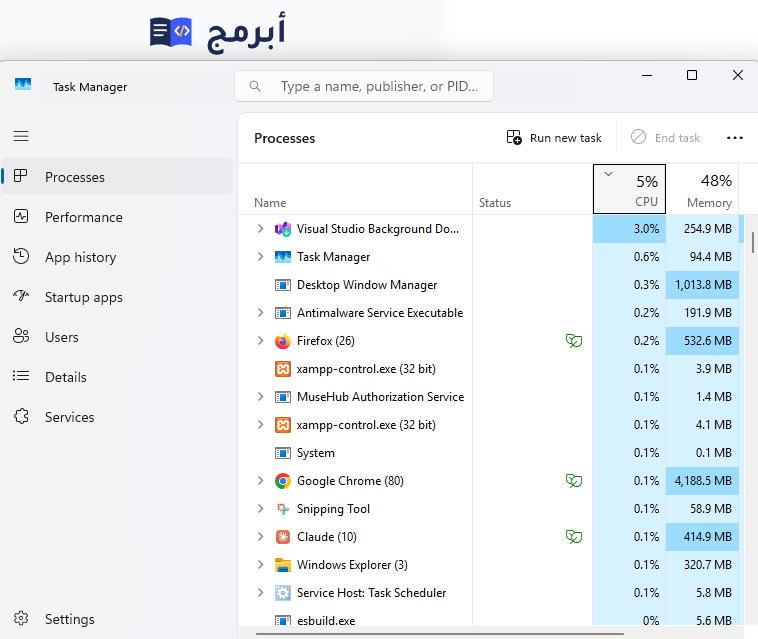Viewport: 758px width, 639px height.
Task: Click the Task Manager app icon in title bar
Action: coord(23,85)
